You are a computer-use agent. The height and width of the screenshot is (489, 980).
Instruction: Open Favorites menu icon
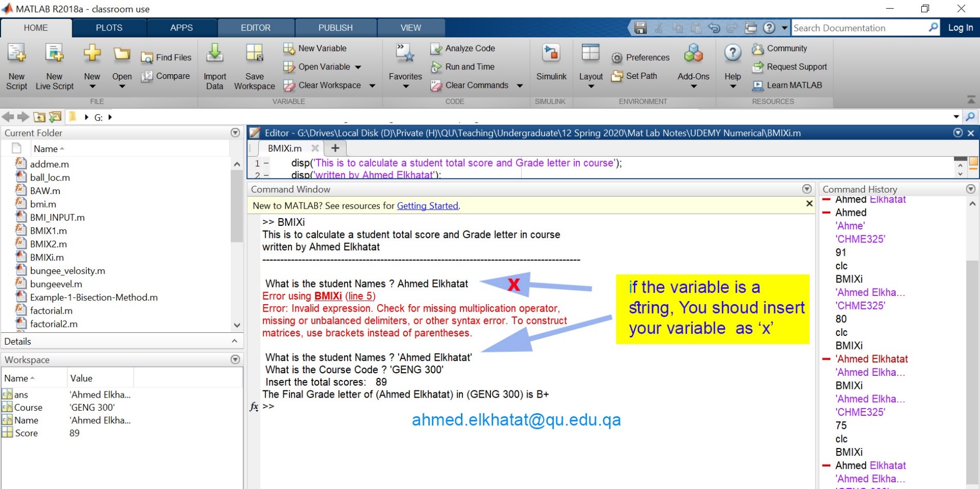[x=405, y=54]
